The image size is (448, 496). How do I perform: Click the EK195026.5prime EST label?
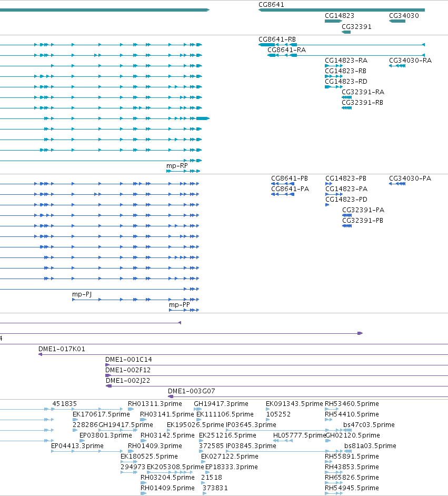[x=195, y=425]
